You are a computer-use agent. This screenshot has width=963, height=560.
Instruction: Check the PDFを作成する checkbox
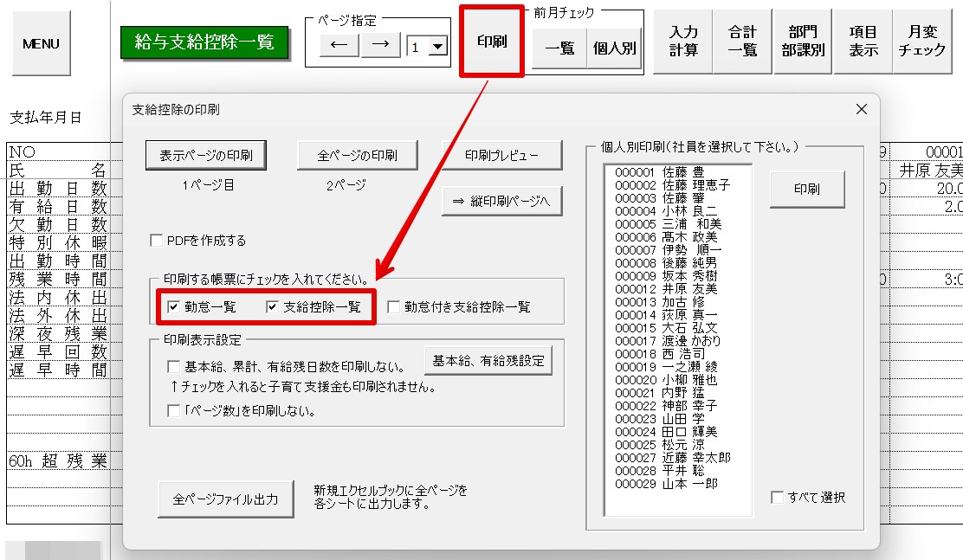[157, 241]
